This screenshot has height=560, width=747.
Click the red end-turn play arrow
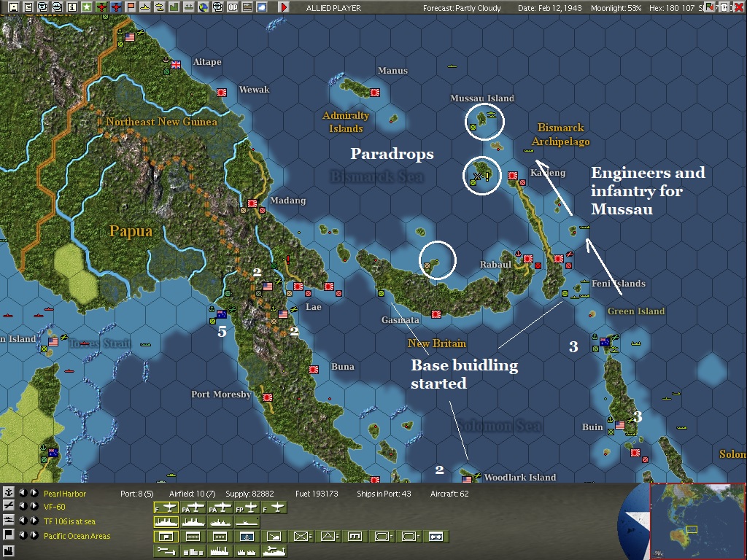coord(284,7)
